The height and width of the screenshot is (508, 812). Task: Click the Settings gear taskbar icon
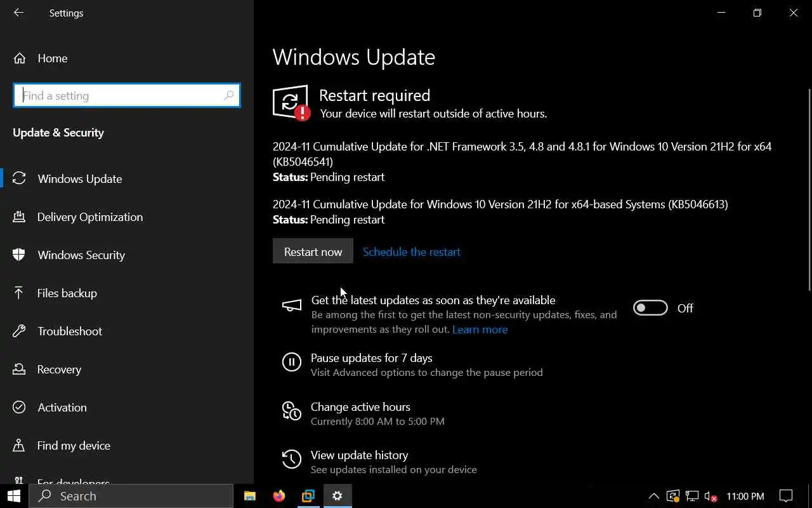pos(337,496)
